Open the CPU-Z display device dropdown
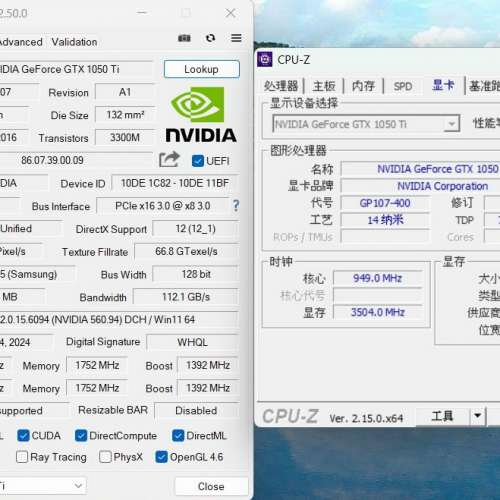 366,124
